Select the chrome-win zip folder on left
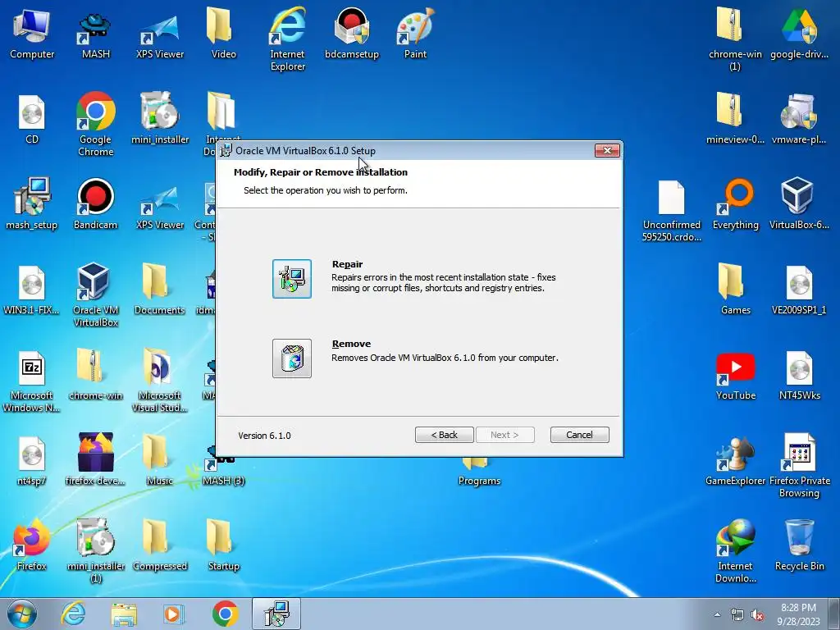This screenshot has width=840, height=630. tap(95, 375)
